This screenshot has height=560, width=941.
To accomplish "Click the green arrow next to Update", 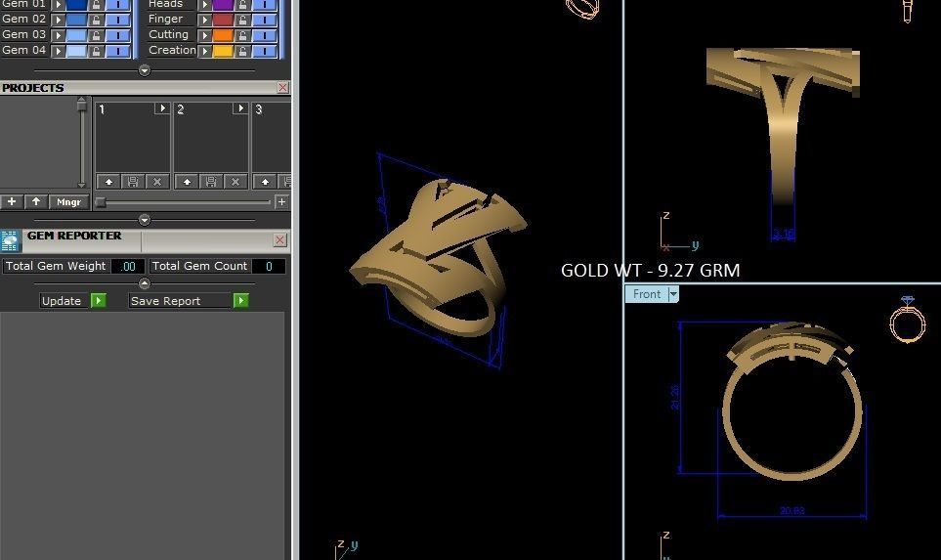I will (99, 301).
